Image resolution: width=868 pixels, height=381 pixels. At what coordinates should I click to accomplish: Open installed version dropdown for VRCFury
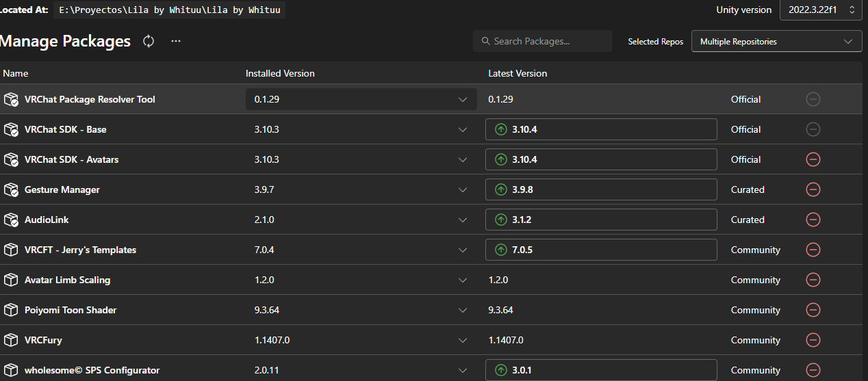click(x=361, y=340)
